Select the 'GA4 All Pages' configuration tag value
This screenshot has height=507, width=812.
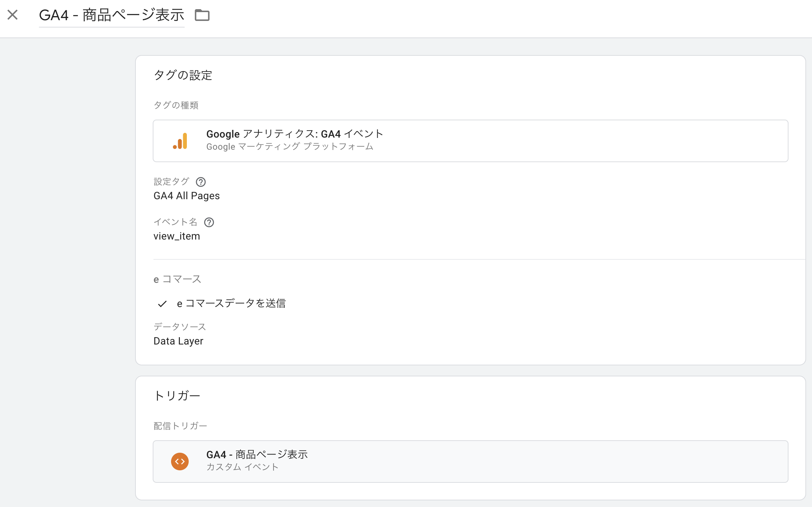click(186, 196)
